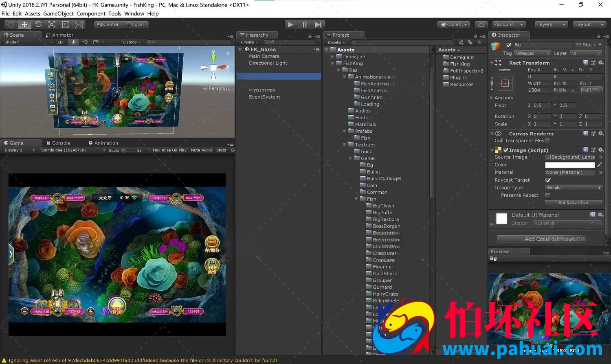This screenshot has width=611, height=364.
Task: Select the Scale tool
Action: (x=52, y=24)
